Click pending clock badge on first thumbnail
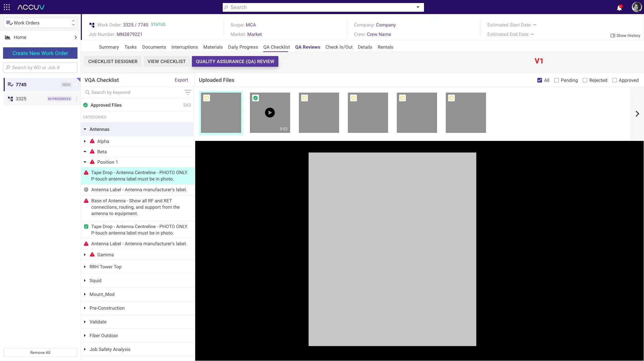This screenshot has width=644, height=361. 207,98
